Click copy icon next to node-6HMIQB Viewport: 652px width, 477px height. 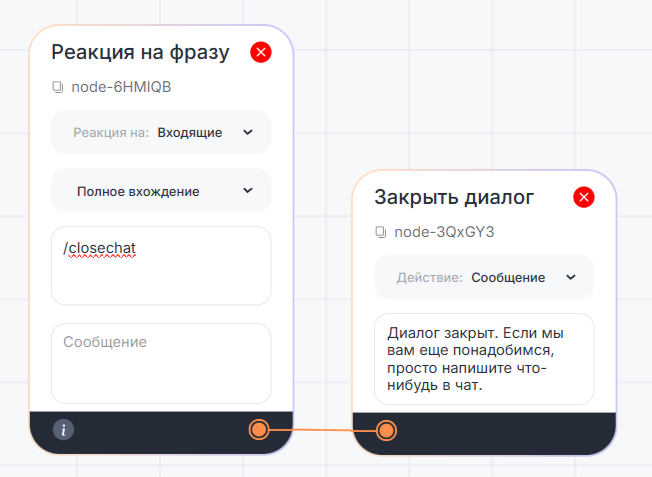coord(58,87)
